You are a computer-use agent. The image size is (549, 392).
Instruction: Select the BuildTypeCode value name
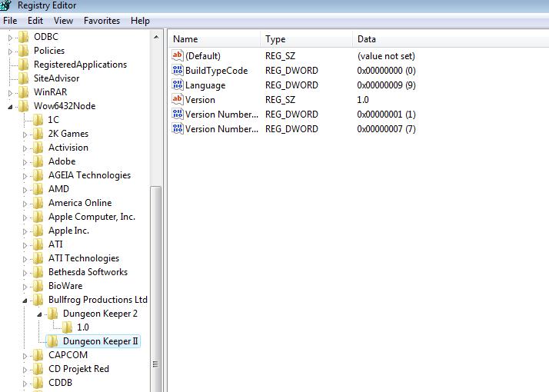216,71
